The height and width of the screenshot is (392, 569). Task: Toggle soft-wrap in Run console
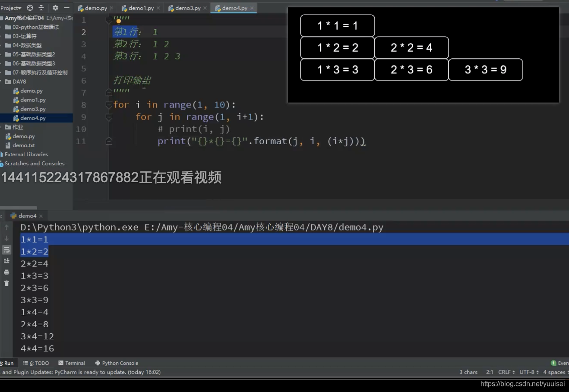(x=6, y=250)
